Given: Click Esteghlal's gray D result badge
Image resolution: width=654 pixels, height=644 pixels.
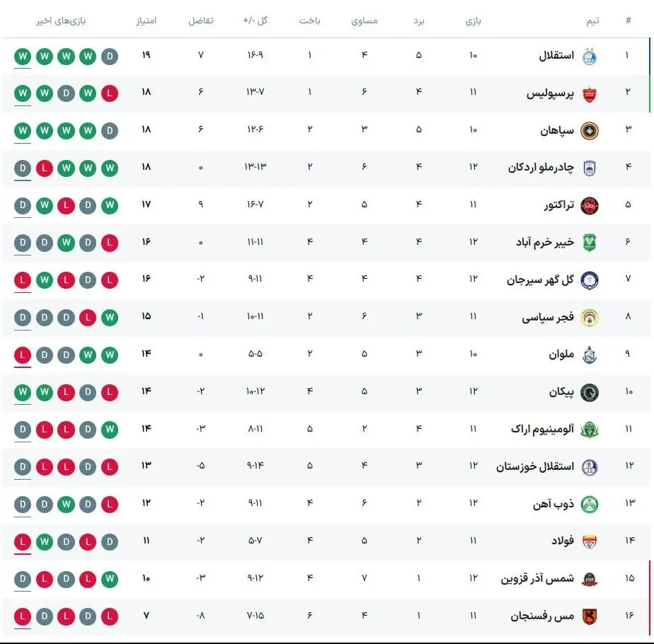Looking at the screenshot, I should click(110, 56).
